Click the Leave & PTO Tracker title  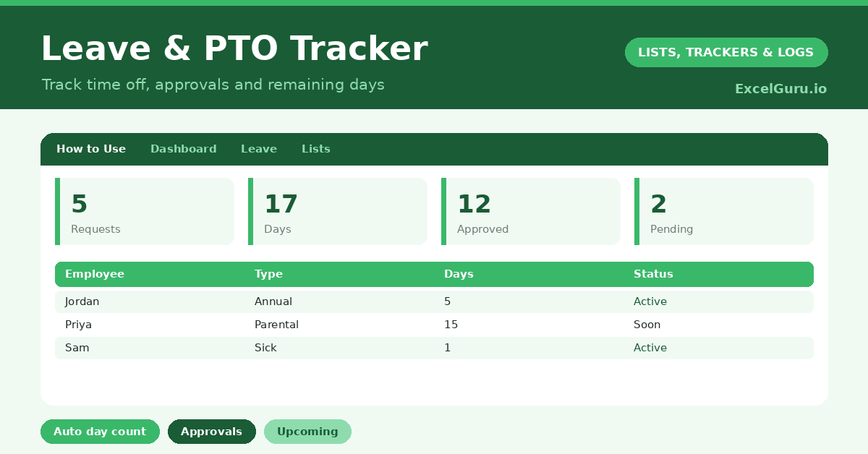234,49
